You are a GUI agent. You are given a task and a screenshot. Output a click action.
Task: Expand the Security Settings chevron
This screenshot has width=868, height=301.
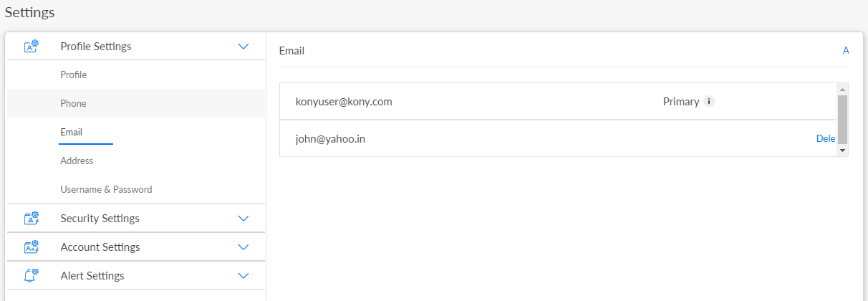[243, 219]
